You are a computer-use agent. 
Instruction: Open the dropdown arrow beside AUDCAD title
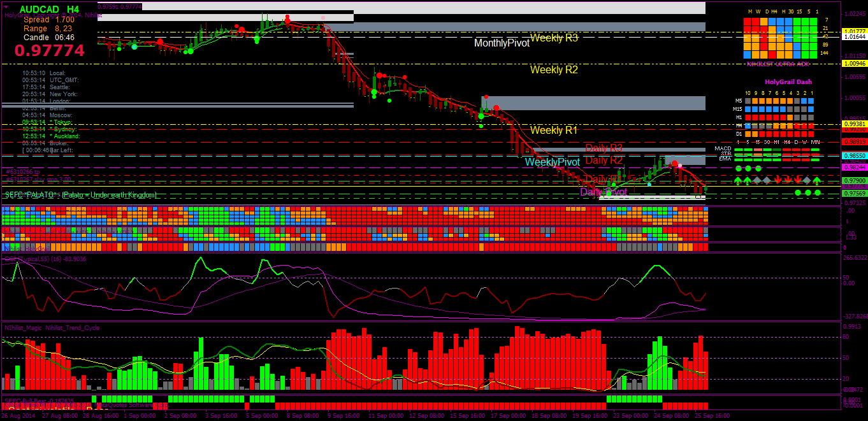[6, 6]
